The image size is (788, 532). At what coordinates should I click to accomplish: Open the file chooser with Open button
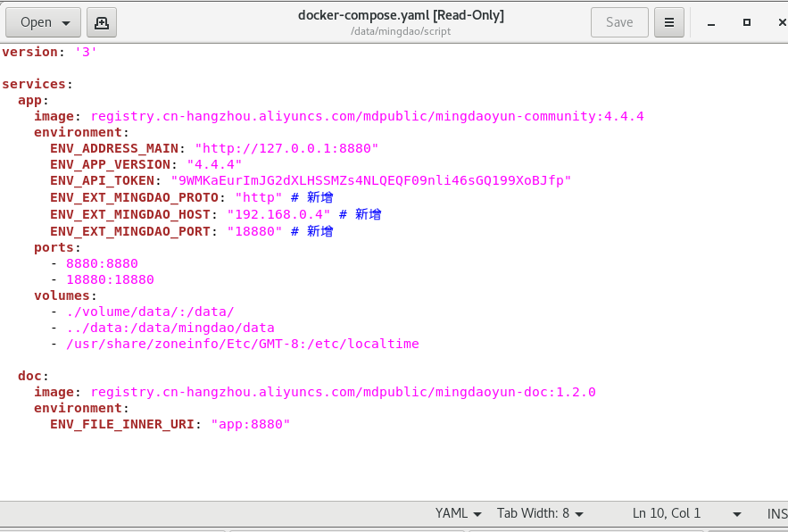[43, 22]
